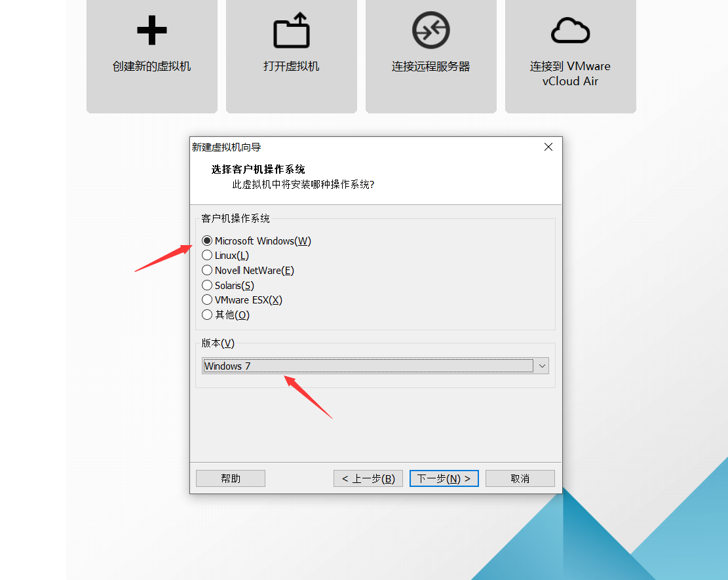This screenshot has height=580, width=728.
Task: Click the 创建新的虚拟机 tile label
Action: (x=152, y=66)
